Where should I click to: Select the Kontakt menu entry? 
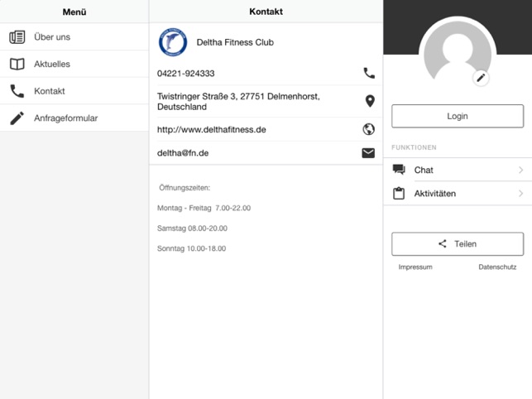[x=74, y=91]
